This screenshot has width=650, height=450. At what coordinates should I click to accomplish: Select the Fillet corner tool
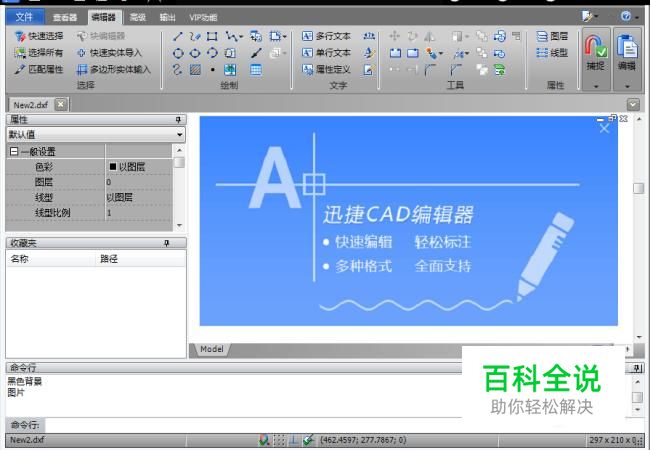(429, 70)
